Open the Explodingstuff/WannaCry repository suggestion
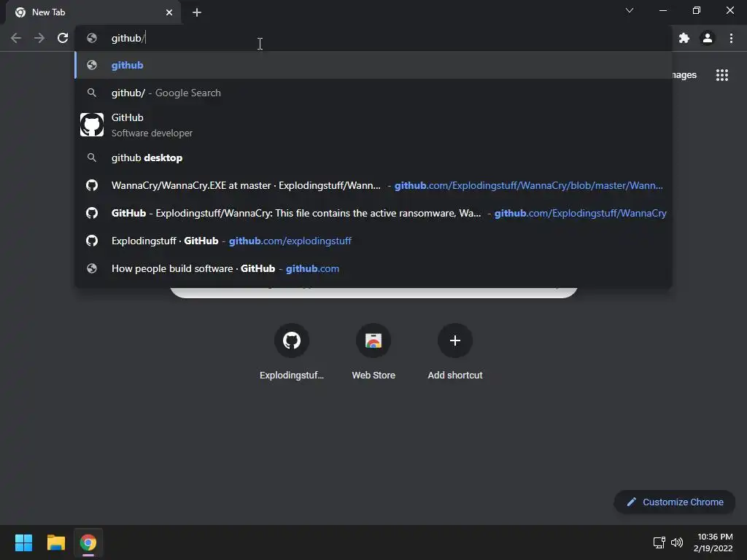 (x=373, y=213)
